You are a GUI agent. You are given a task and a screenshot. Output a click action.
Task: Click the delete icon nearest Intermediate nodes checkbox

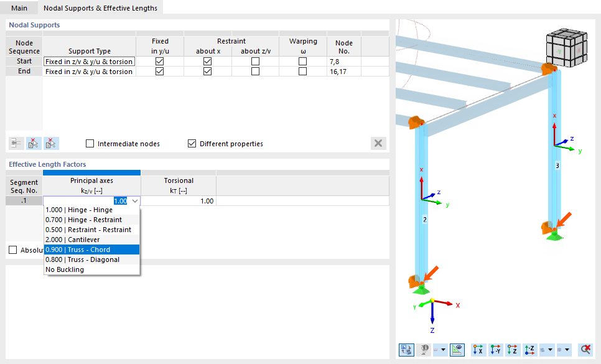pyautogui.click(x=50, y=143)
